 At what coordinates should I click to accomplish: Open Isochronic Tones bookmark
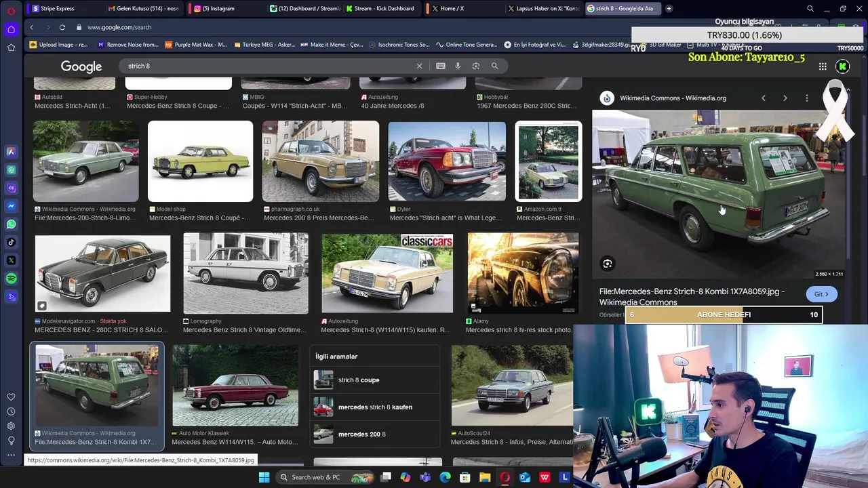point(399,45)
